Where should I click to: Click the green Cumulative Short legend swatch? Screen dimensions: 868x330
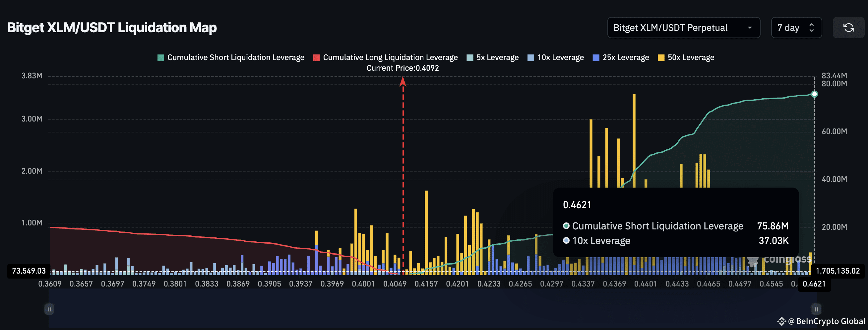point(161,58)
